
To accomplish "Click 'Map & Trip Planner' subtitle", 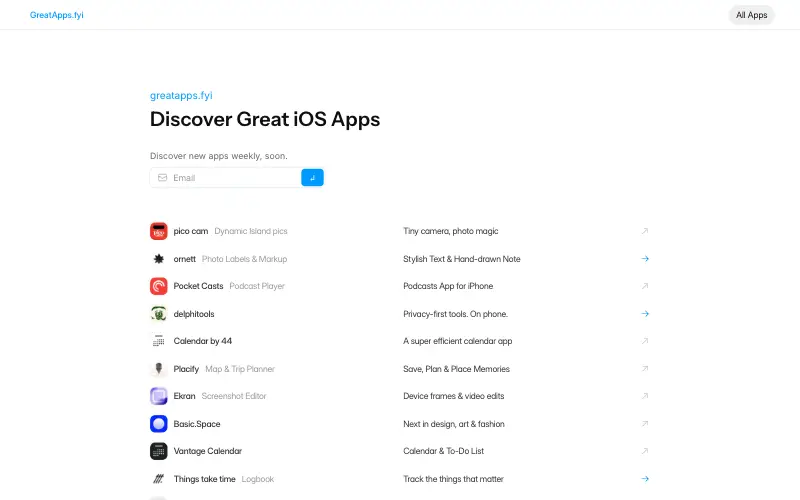I will [x=240, y=368].
